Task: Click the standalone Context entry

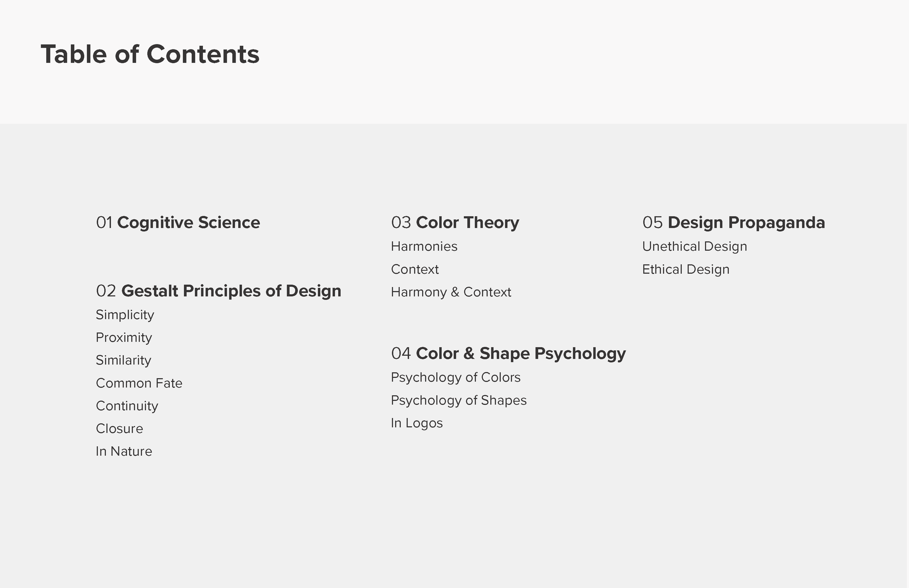Action: (x=415, y=270)
